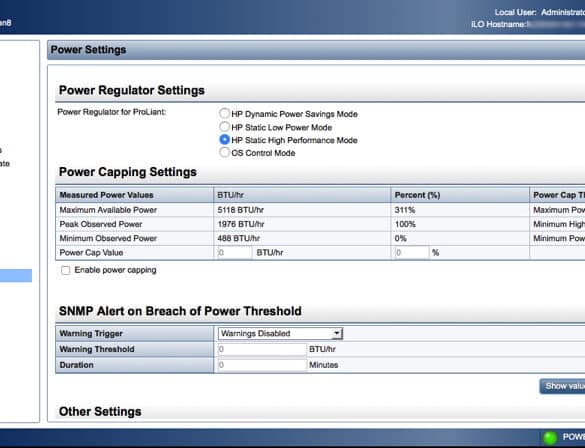Click the iLO Hostname label

click(x=499, y=24)
